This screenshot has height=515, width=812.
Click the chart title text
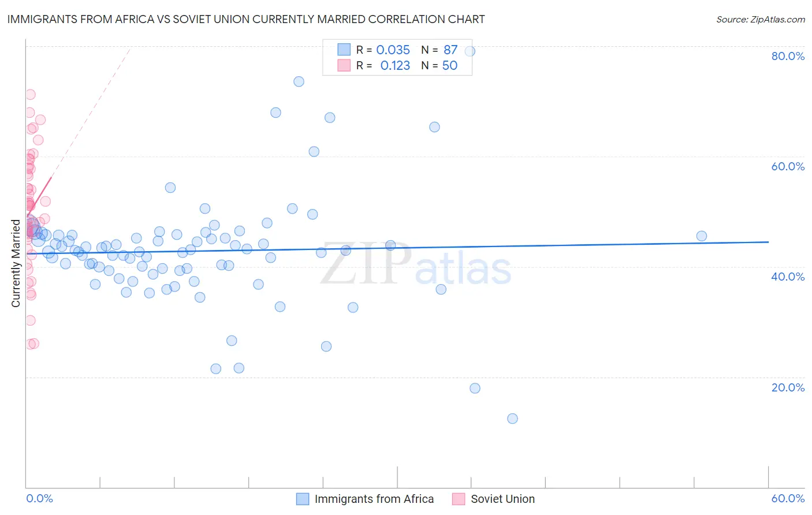click(246, 19)
